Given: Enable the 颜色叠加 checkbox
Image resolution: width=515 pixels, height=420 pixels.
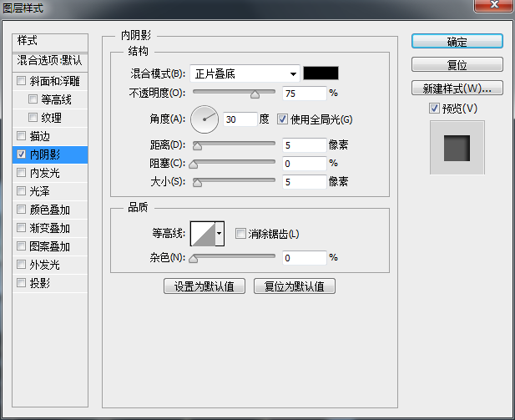Looking at the screenshot, I should (x=21, y=210).
